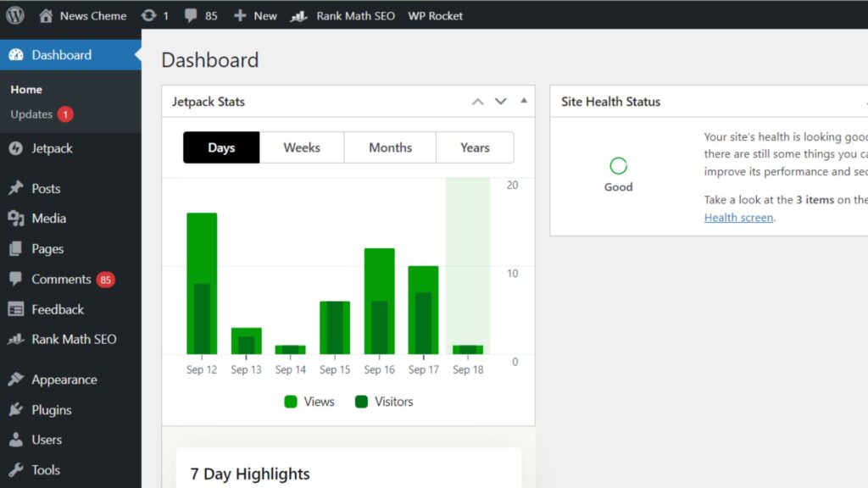Click the Dashboard gauge icon in sidebar

(x=16, y=55)
